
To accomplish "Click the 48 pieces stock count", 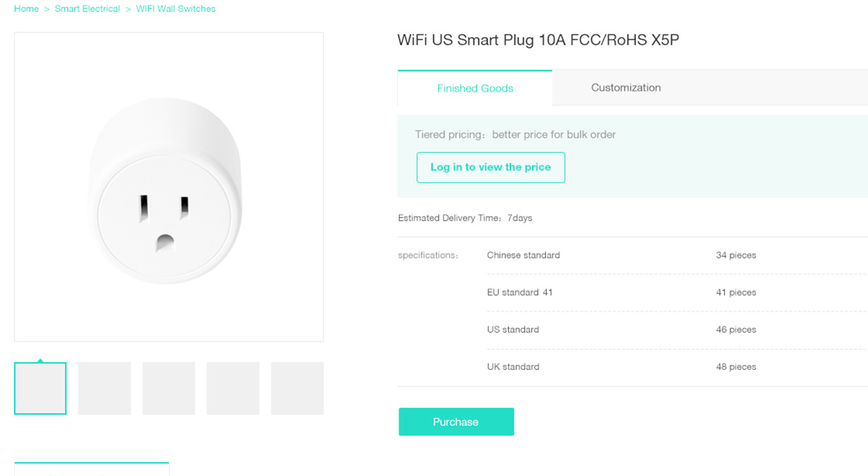I will tap(736, 367).
